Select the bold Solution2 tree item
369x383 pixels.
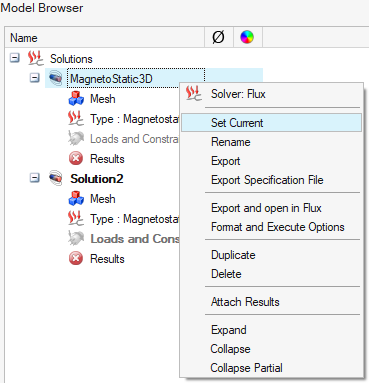coord(97,179)
